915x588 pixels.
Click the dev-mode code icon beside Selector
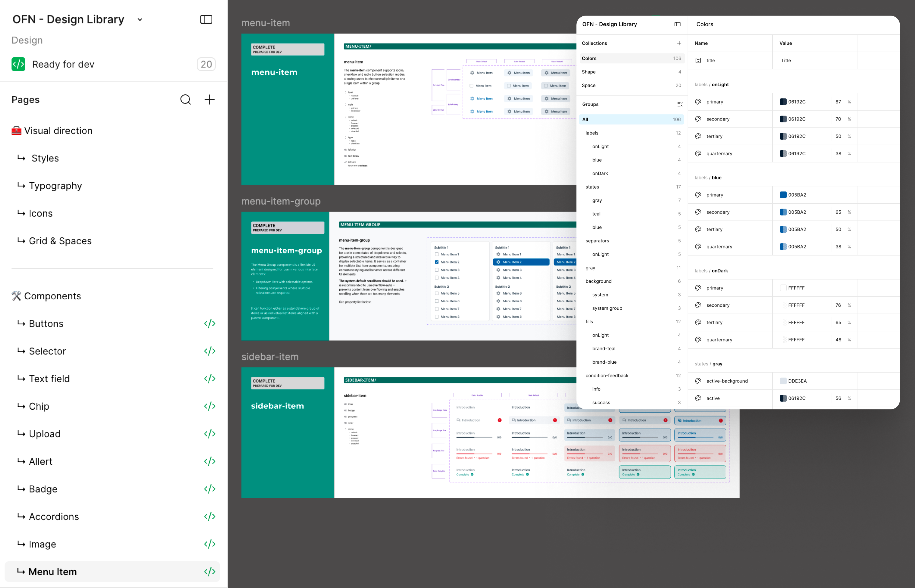coord(210,351)
